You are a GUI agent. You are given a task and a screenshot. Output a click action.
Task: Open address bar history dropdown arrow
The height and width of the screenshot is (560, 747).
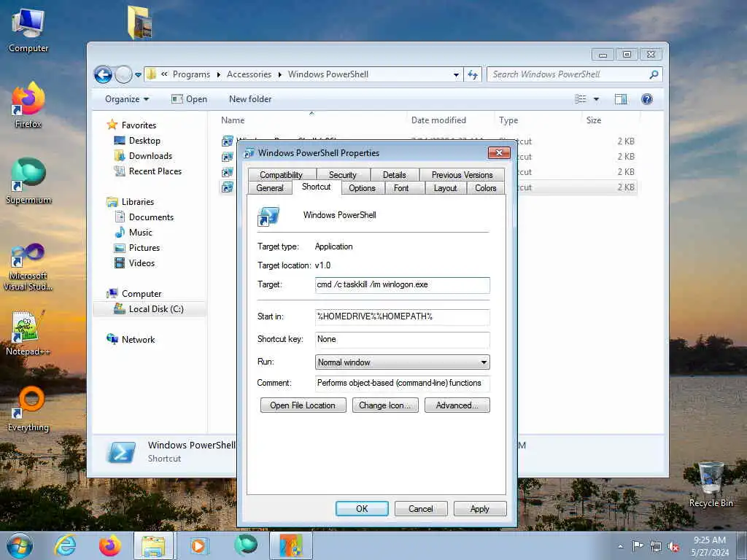click(x=456, y=75)
